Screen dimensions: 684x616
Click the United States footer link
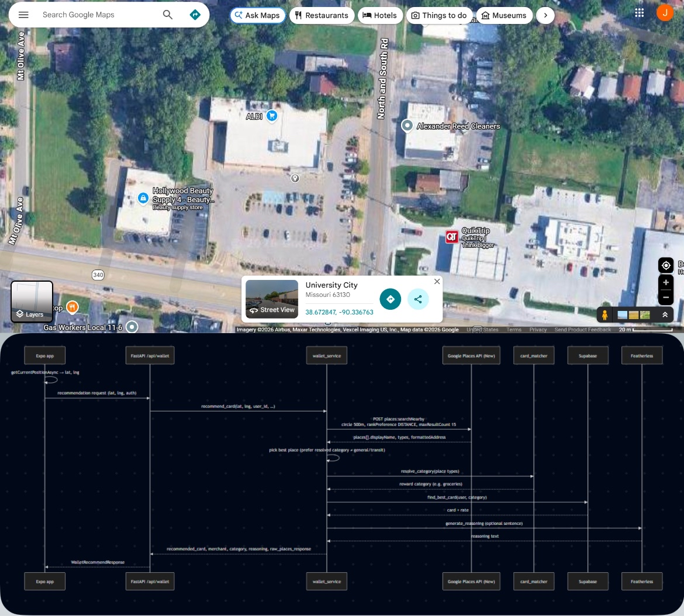click(482, 330)
